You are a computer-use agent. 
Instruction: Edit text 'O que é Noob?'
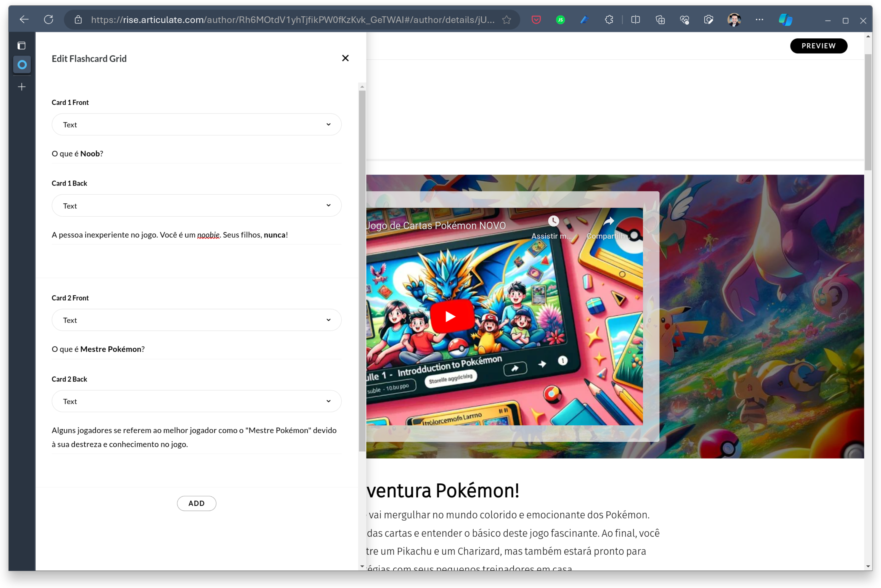pos(77,153)
